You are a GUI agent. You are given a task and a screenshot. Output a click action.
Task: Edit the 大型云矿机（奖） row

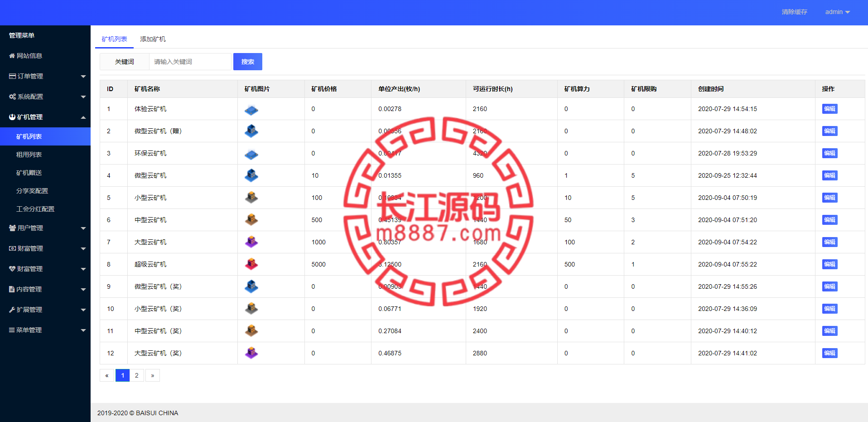point(829,353)
